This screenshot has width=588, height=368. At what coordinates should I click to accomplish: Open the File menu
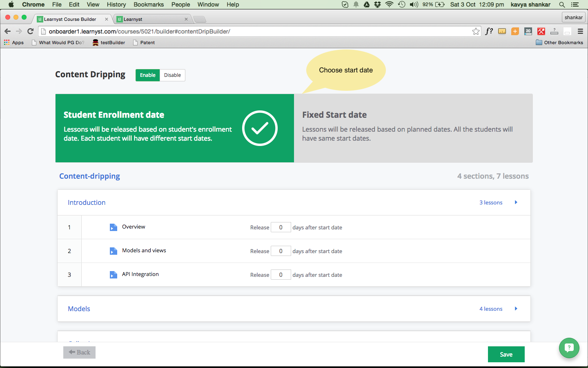tap(57, 4)
